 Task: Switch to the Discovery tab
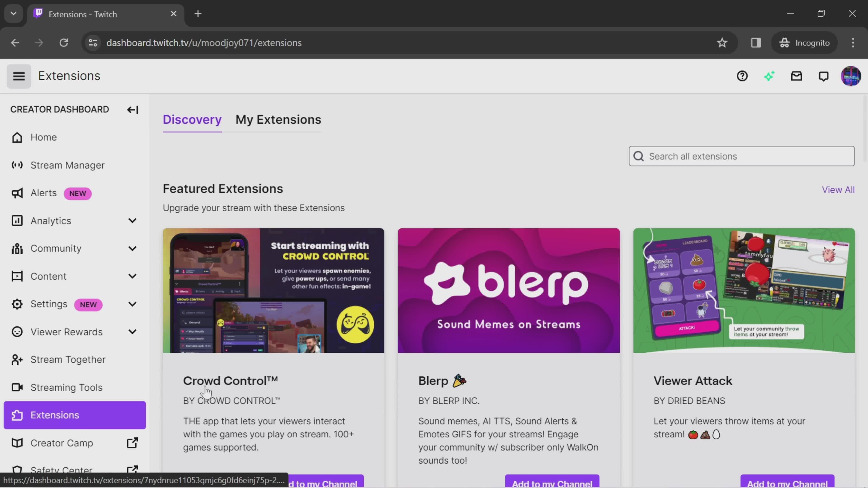tap(192, 120)
